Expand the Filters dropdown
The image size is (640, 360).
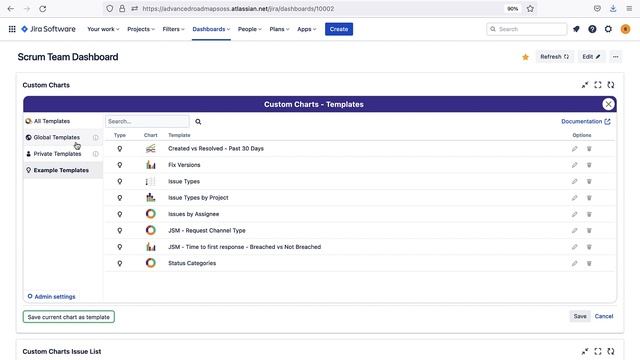tap(173, 29)
